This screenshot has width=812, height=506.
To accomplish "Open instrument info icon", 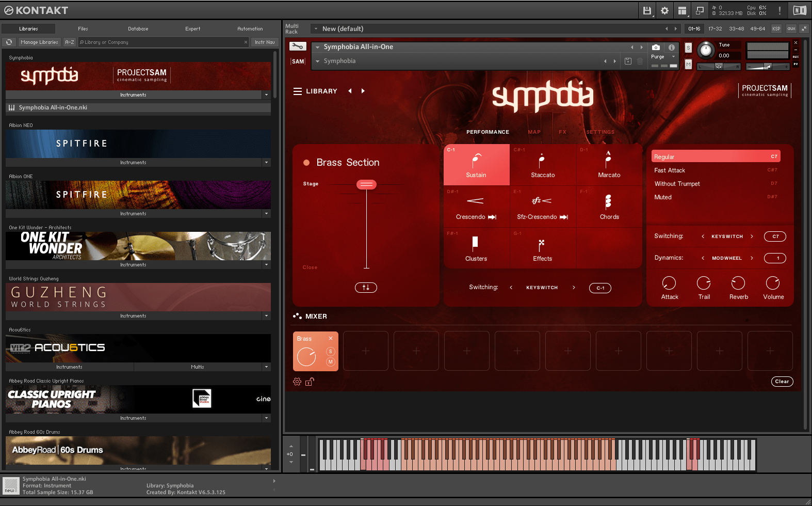I will click(672, 47).
